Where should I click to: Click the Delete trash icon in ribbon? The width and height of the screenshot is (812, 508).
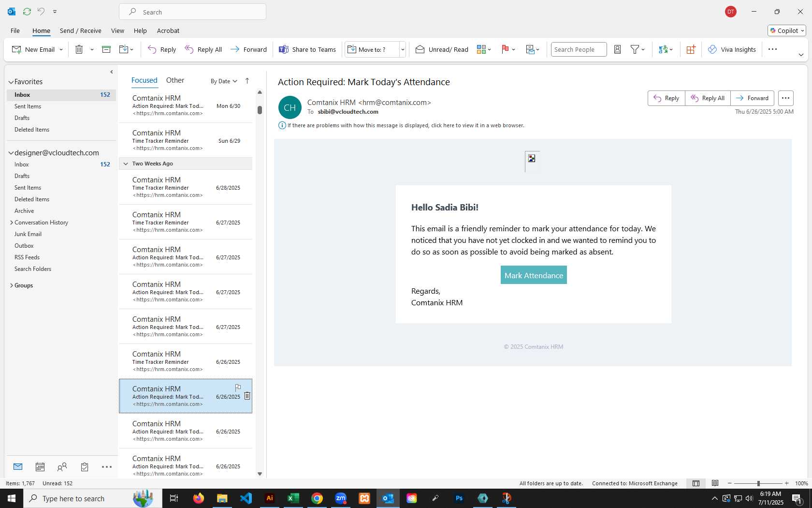point(79,49)
